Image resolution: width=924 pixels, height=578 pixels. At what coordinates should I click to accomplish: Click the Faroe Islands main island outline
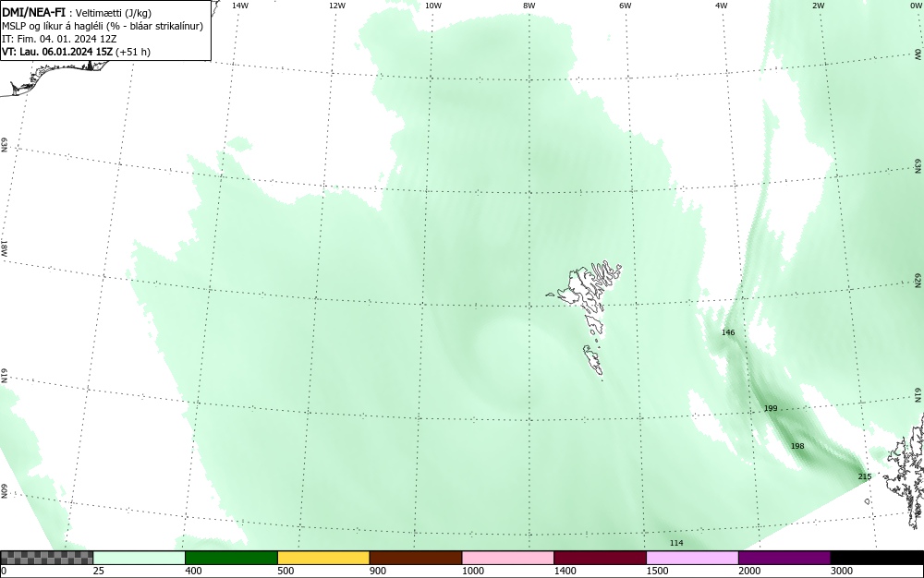(583, 292)
